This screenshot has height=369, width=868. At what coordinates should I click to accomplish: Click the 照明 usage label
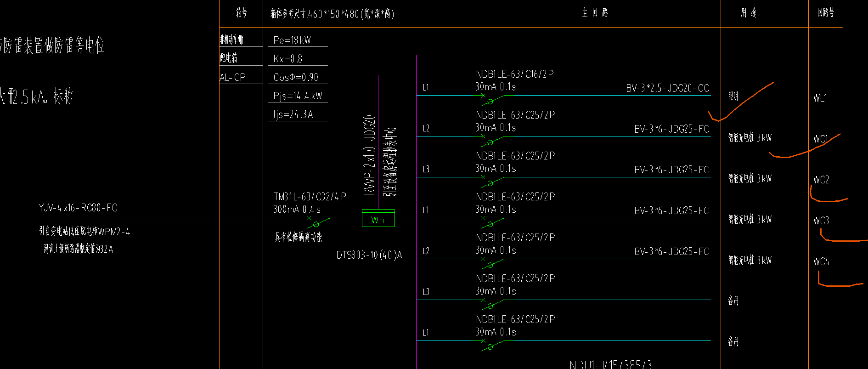[x=733, y=96]
